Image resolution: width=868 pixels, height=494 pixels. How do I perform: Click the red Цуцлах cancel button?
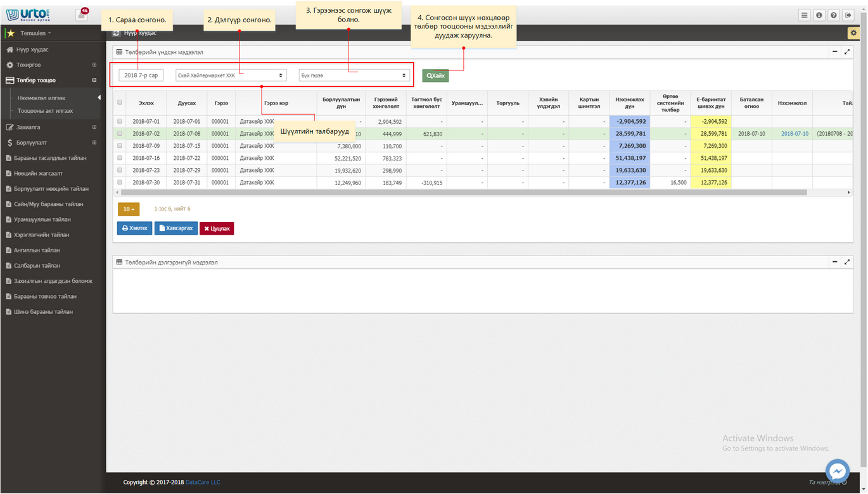[x=217, y=228]
